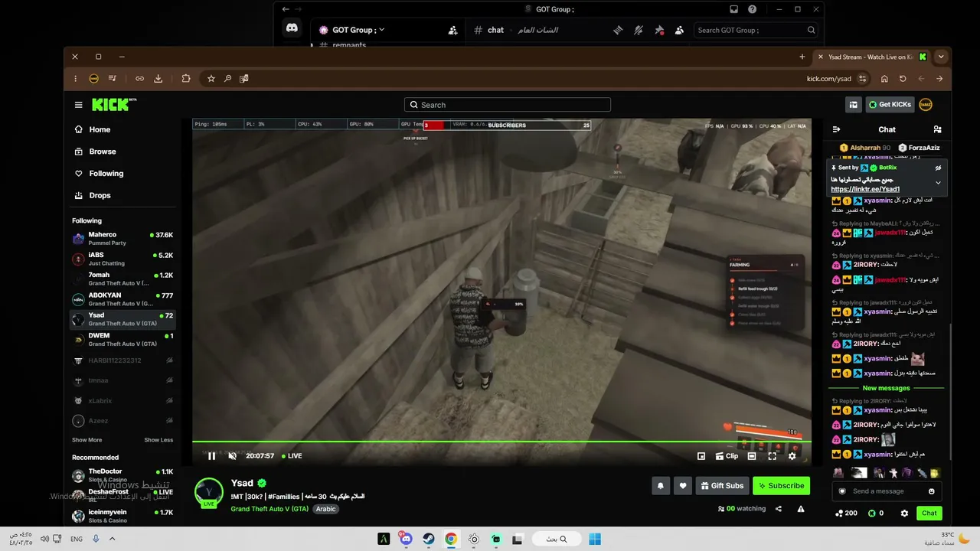Open the browser downloads icon
Image resolution: width=980 pixels, height=551 pixels.
(158, 78)
